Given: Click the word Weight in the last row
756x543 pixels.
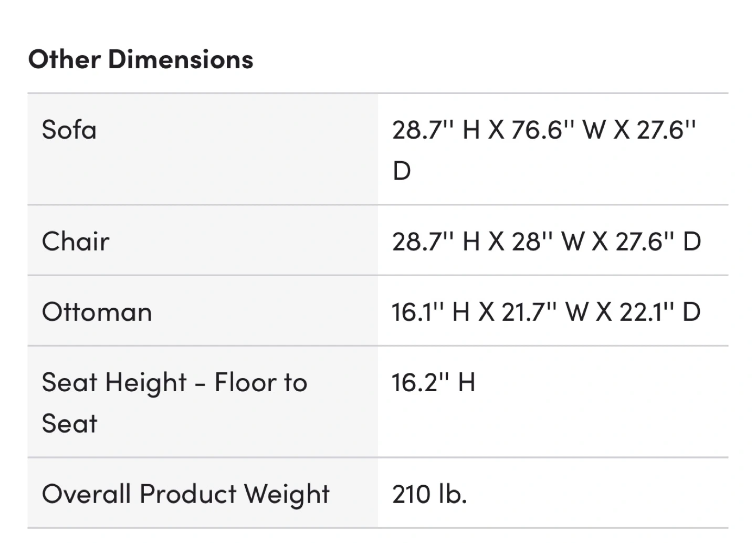Looking at the screenshot, I should (287, 494).
